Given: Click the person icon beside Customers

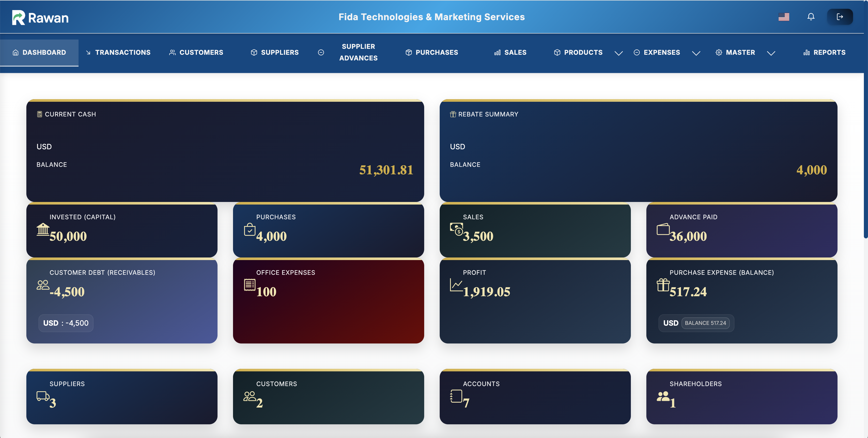Looking at the screenshot, I should pos(172,52).
